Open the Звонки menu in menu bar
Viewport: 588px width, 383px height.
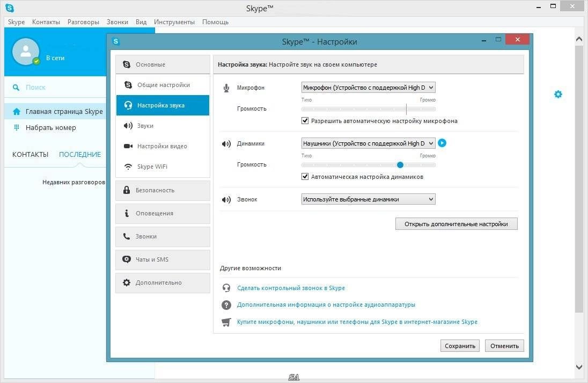tap(117, 22)
